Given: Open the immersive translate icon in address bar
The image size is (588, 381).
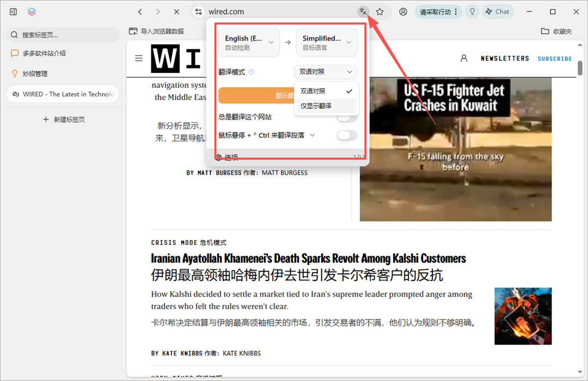Looking at the screenshot, I should (363, 11).
